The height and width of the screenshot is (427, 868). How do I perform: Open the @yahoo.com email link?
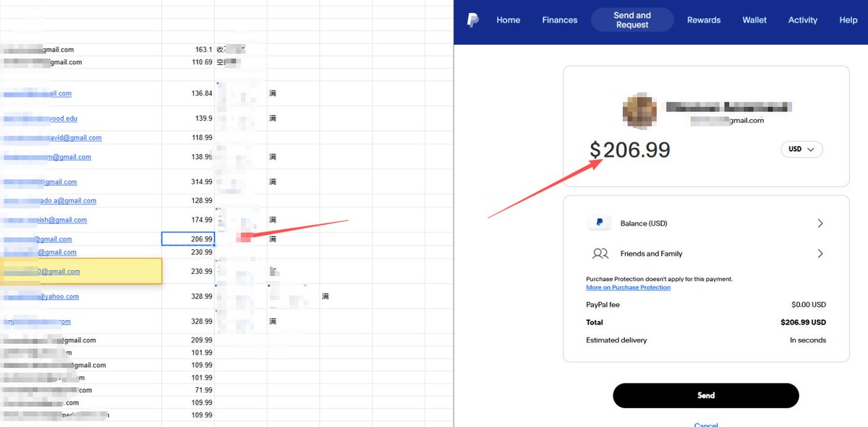tap(41, 296)
